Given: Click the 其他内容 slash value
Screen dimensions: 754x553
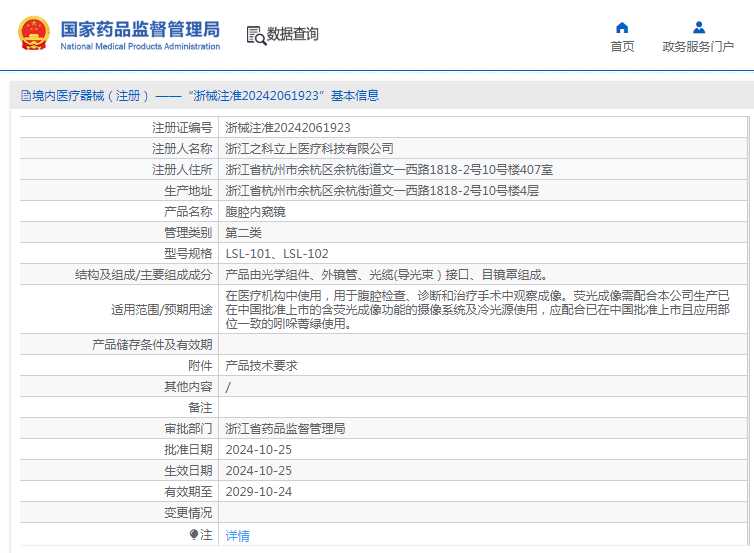Looking at the screenshot, I should 228,387.
